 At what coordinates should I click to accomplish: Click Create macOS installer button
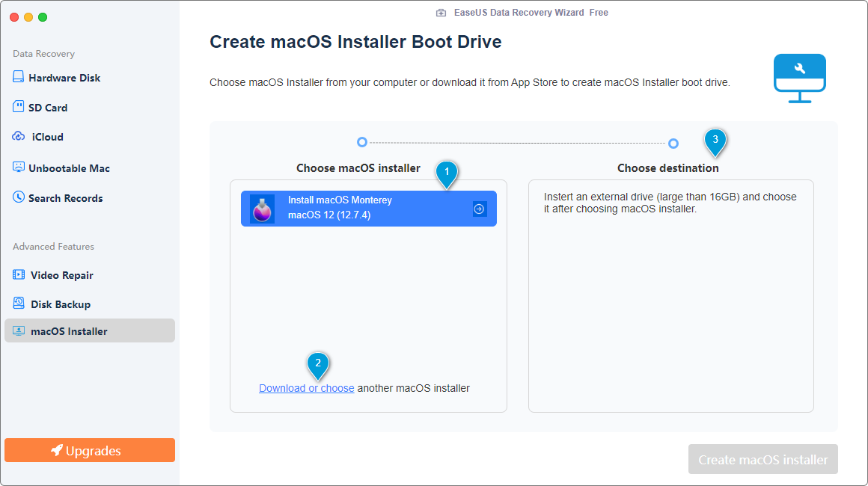(x=762, y=460)
